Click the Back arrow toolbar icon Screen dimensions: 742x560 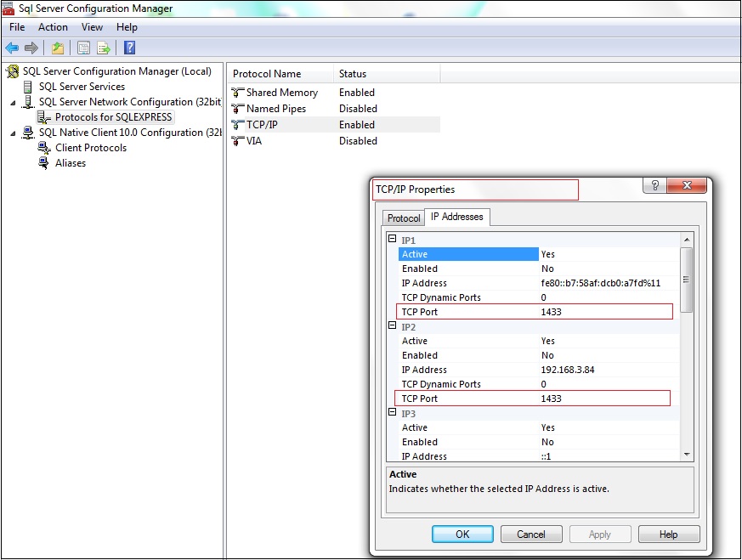(x=12, y=48)
